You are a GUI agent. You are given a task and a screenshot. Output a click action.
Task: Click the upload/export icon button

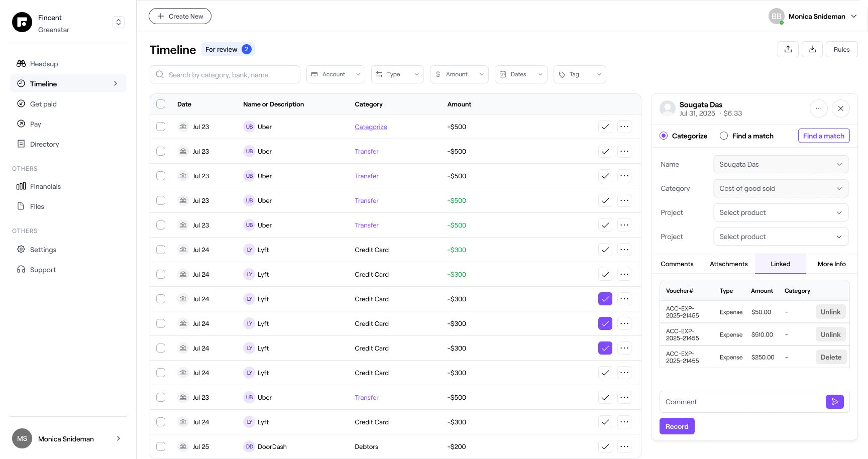788,49
